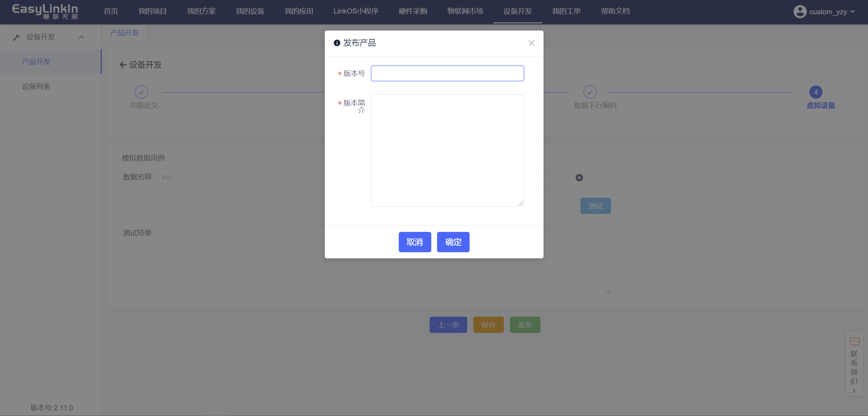Click the back arrow next to 设备开发
This screenshot has width=868, height=416.
coord(123,65)
